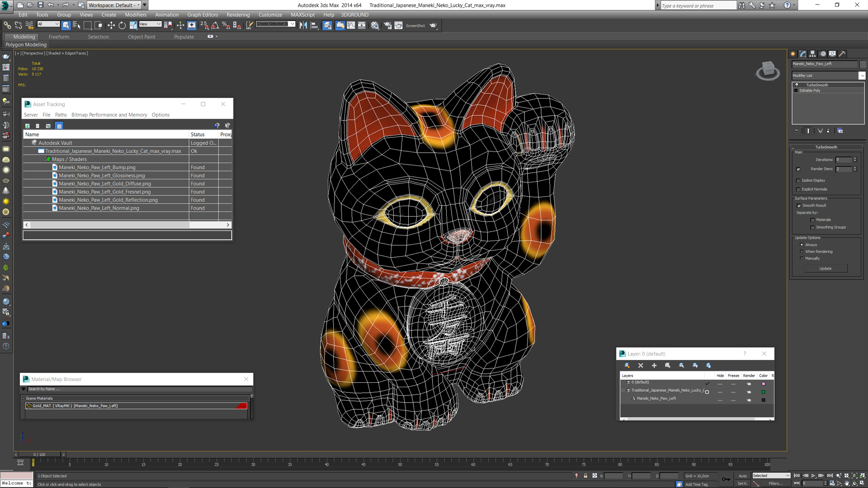Hide the Maneki_Neko_Paw_Left layer
The height and width of the screenshot is (488, 868).
pos(720,400)
